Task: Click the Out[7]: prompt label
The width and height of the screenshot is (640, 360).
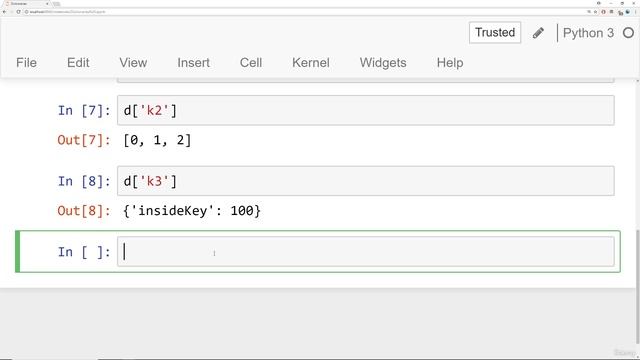Action: tap(84, 140)
